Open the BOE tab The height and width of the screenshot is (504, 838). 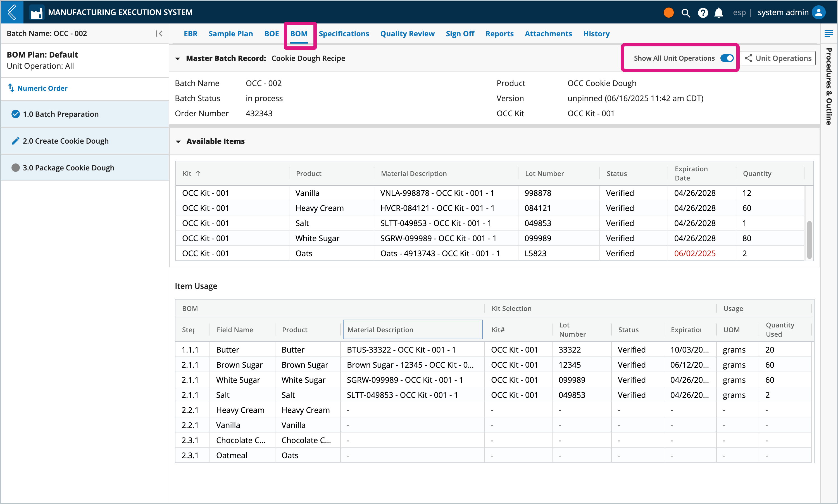tap(271, 34)
